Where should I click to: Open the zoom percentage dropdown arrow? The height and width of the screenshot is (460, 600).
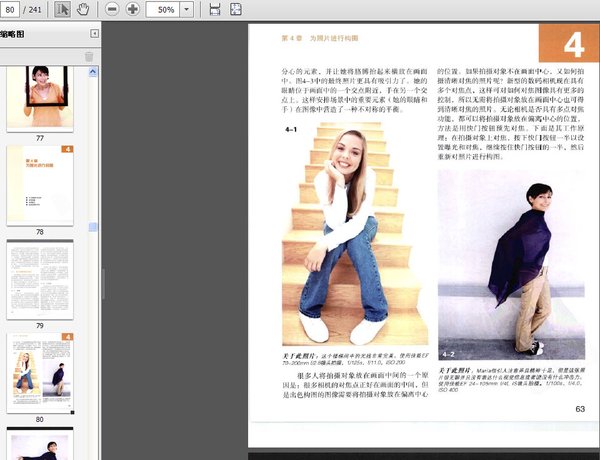(x=187, y=9)
